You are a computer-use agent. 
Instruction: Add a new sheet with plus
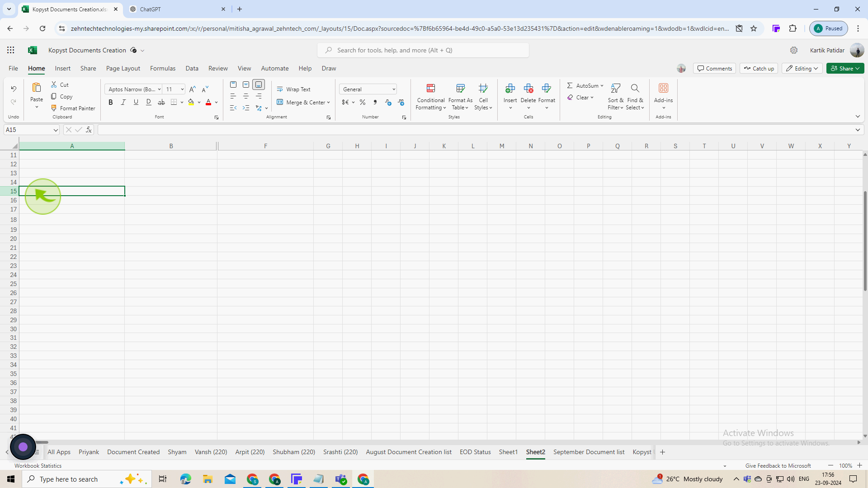point(663,452)
